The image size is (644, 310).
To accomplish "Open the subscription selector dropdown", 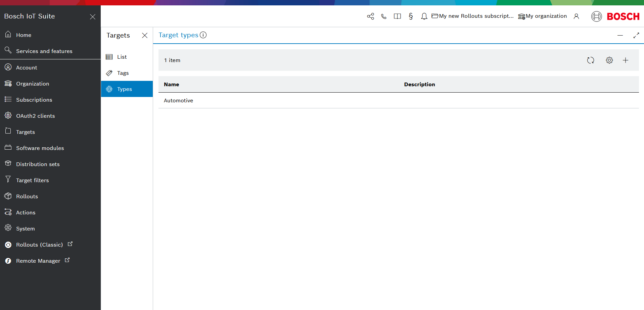I will click(472, 16).
